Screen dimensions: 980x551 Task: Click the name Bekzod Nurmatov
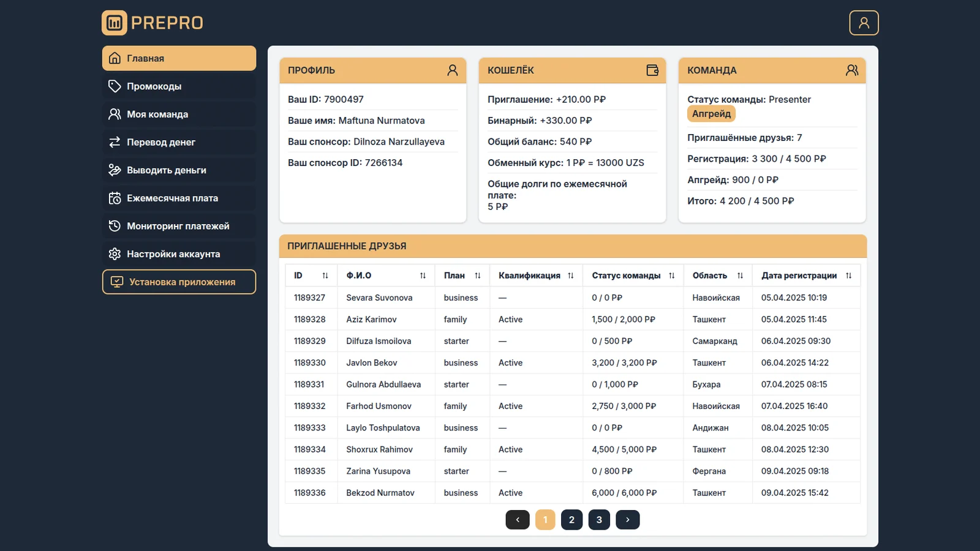tap(380, 493)
